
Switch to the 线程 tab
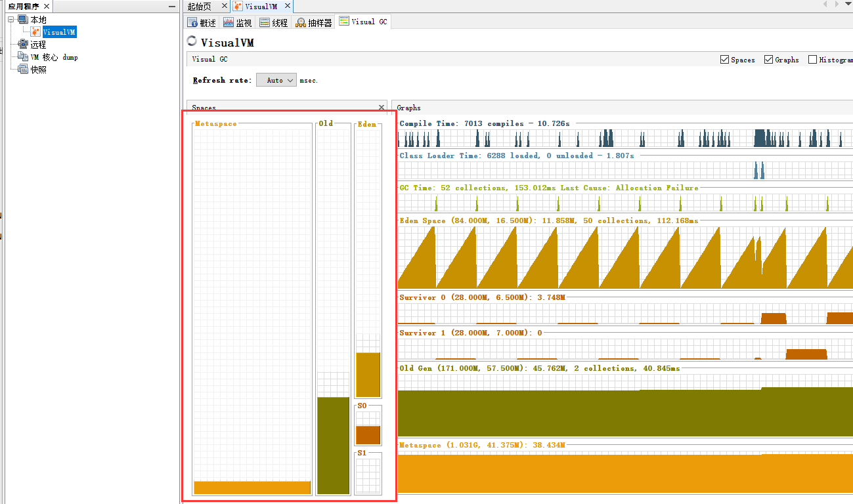point(273,22)
